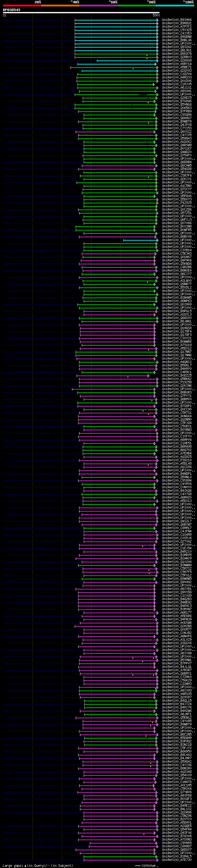Select the UniRef100_Q93Z42 hit label
This screenshot has height=868, width=197.
click(x=177, y=47)
